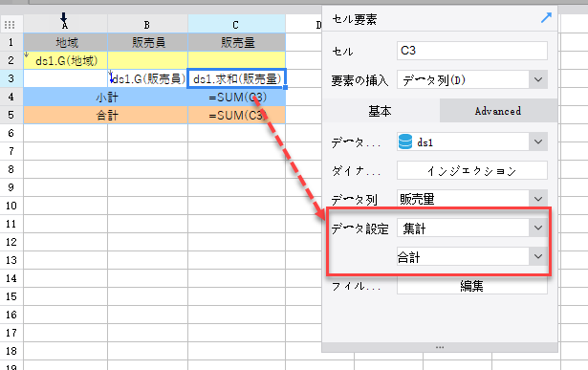Select column B header
The width and height of the screenshot is (588, 370).
pos(147,24)
